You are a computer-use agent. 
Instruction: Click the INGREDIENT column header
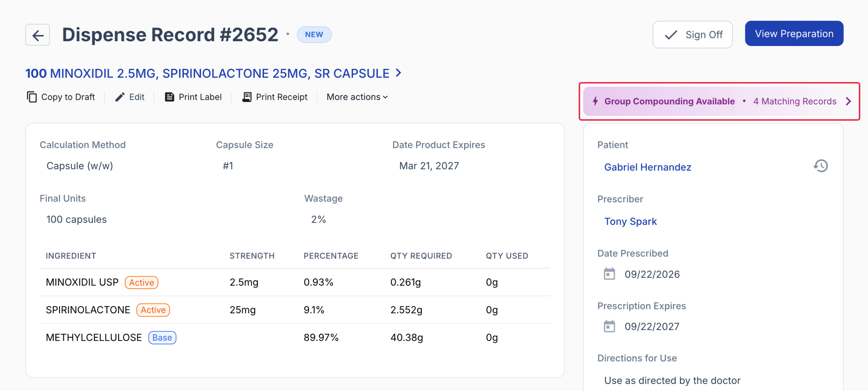(71, 256)
